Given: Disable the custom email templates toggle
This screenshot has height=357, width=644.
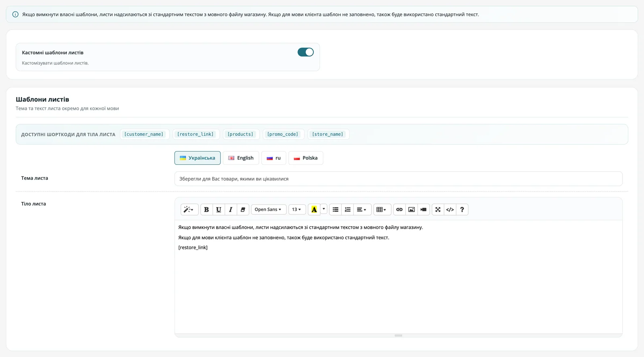Looking at the screenshot, I should 305,52.
